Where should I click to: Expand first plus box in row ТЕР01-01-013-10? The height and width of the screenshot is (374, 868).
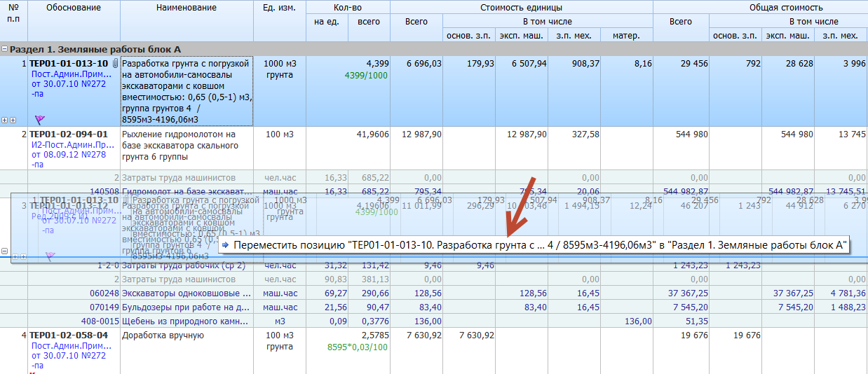5,120
